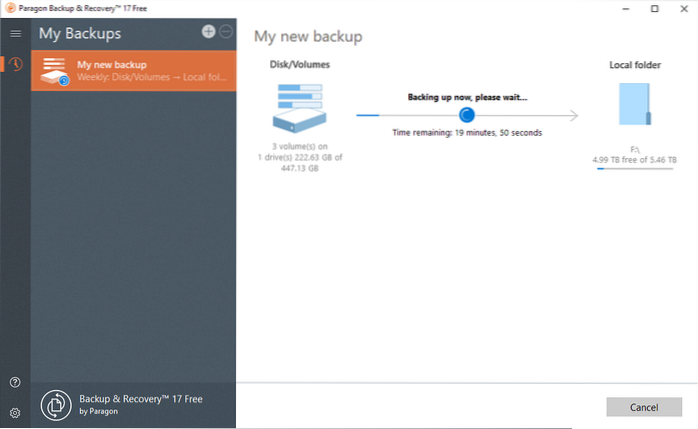This screenshot has width=698, height=429.
Task: Add a new backup with the plus icon
Action: (208, 32)
